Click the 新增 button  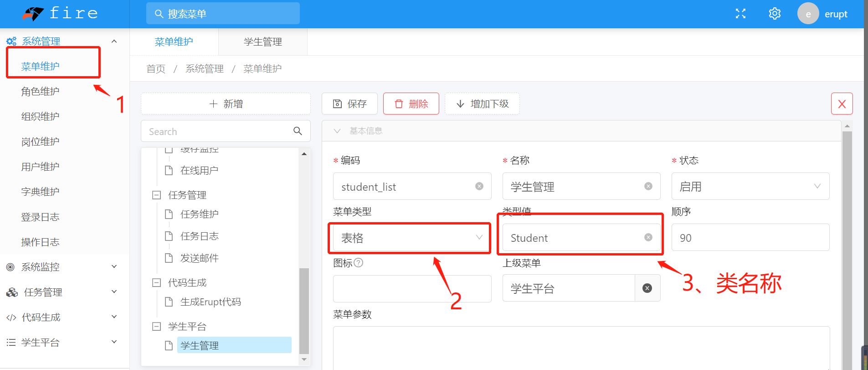226,104
